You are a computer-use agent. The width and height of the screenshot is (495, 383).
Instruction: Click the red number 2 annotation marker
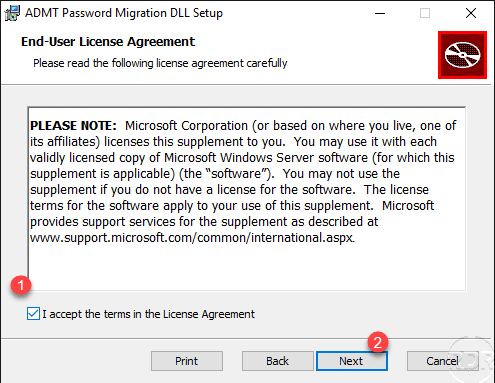coord(378,342)
